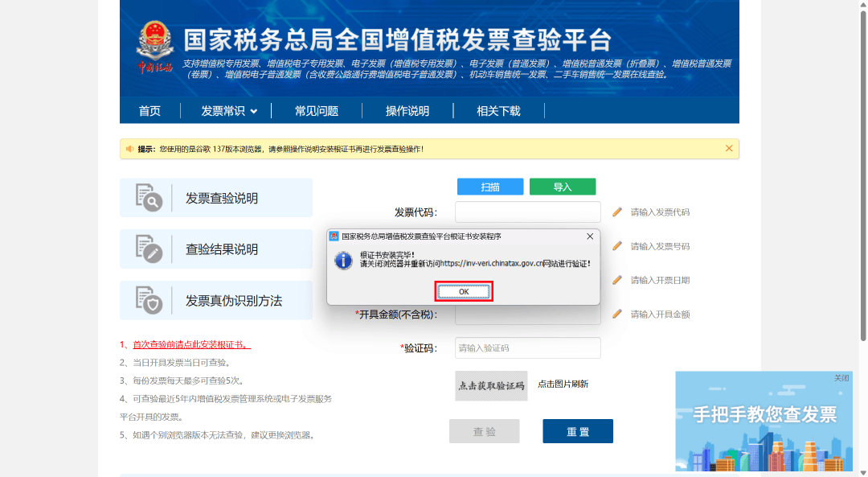Image resolution: width=868 pixels, height=477 pixels.
Task: Click the verification results pencil document icon
Action: point(149,249)
